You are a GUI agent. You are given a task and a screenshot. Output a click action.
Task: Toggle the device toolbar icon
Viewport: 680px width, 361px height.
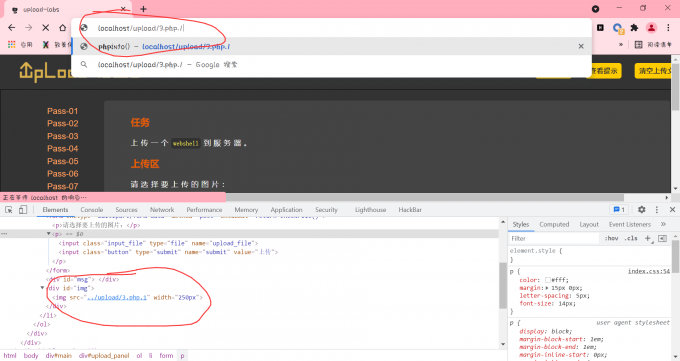tap(23, 210)
